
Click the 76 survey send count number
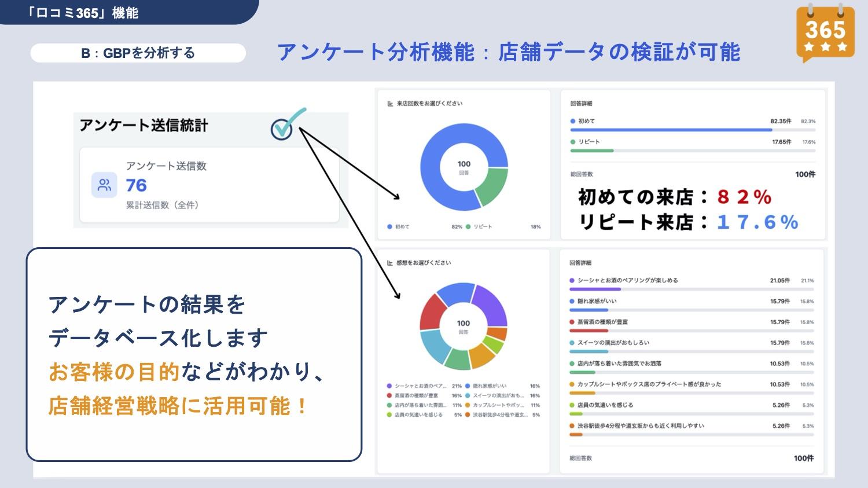(x=137, y=185)
